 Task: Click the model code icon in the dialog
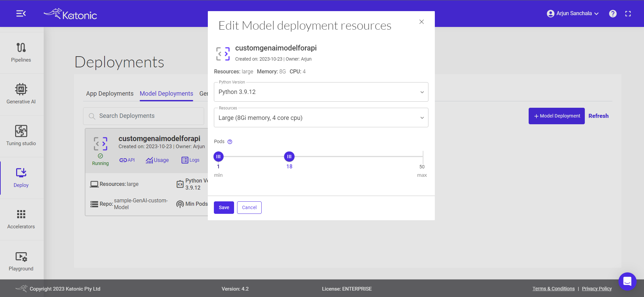tap(223, 54)
